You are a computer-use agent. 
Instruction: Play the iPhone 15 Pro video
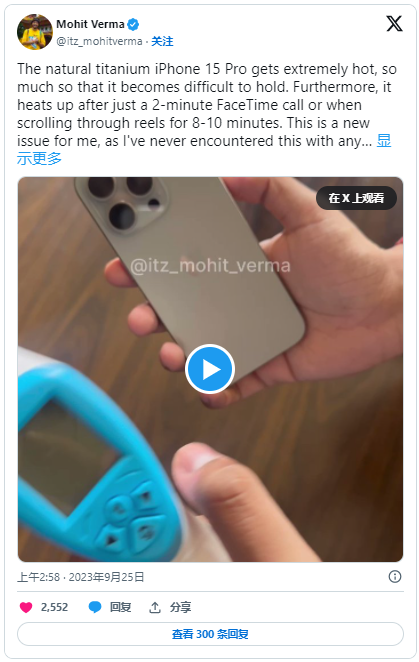[x=210, y=369]
